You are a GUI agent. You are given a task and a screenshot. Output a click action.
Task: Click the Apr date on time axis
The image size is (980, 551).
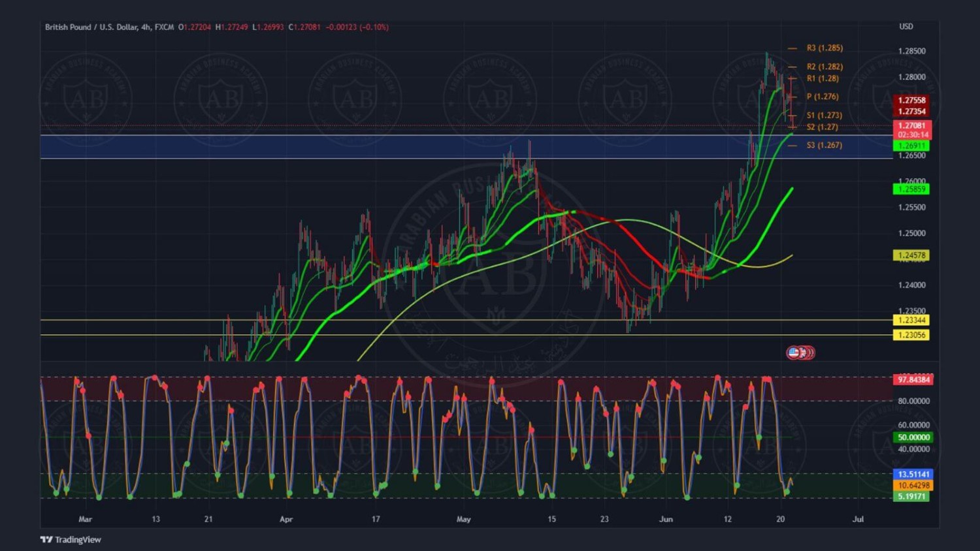coord(286,520)
